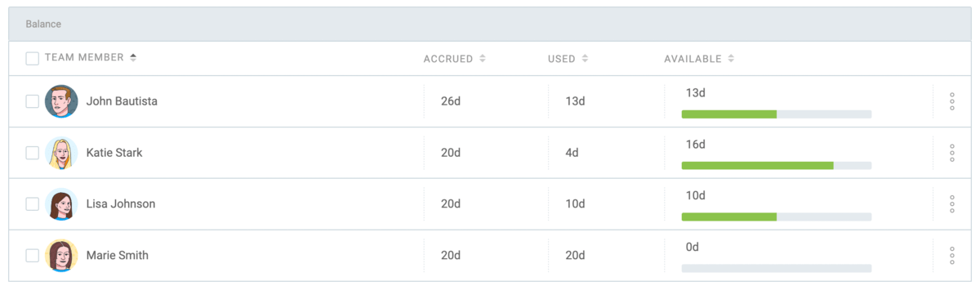Tick the checkbox next to Marie Smith
Viewport: 980px width, 295px height.
point(32,255)
